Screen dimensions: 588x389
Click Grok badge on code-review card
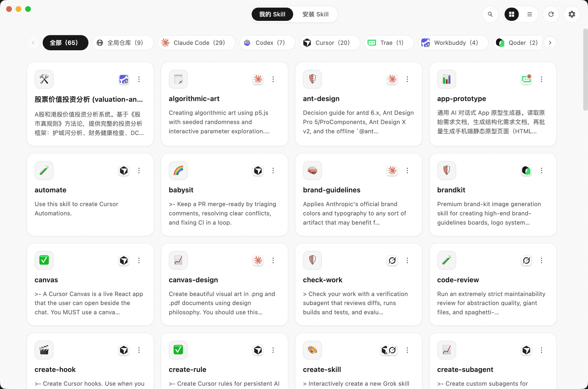(x=527, y=260)
